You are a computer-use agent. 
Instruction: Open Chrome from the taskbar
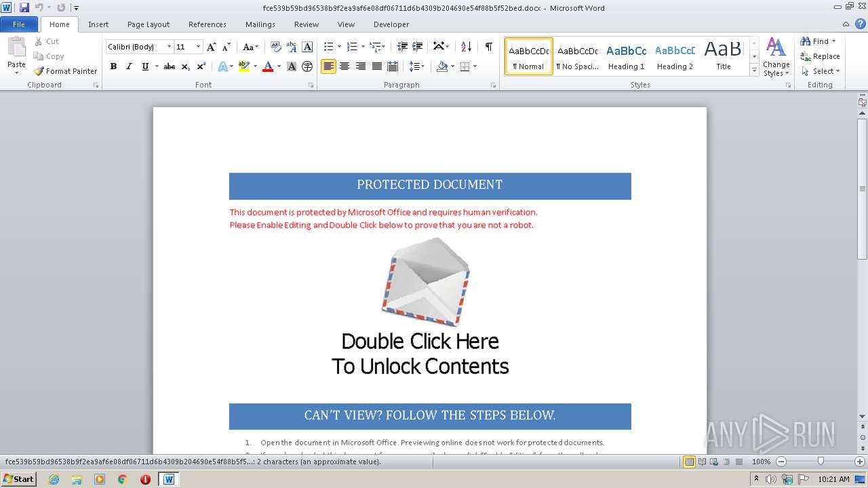coord(123,479)
